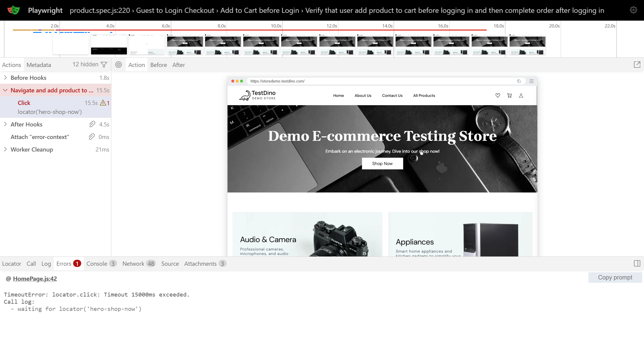This screenshot has width=644, height=359.
Task: Expand the Before Hooks section
Action: 5,77
